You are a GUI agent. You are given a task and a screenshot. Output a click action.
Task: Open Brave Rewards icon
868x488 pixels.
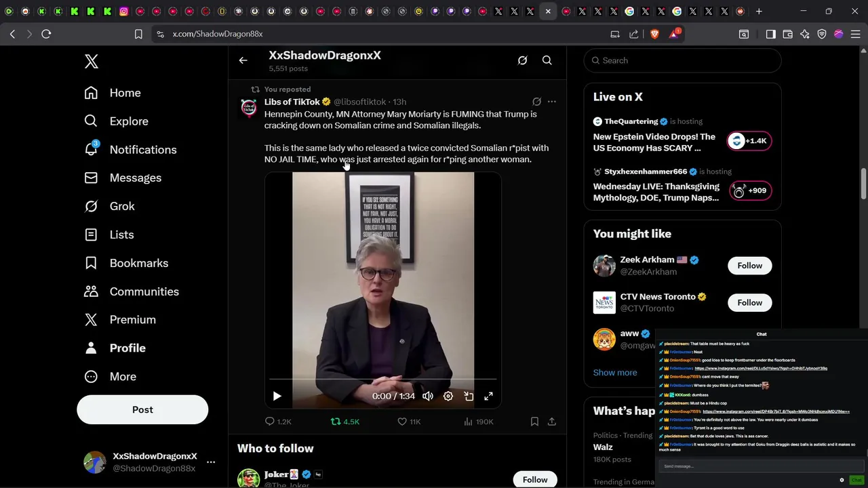[674, 34]
